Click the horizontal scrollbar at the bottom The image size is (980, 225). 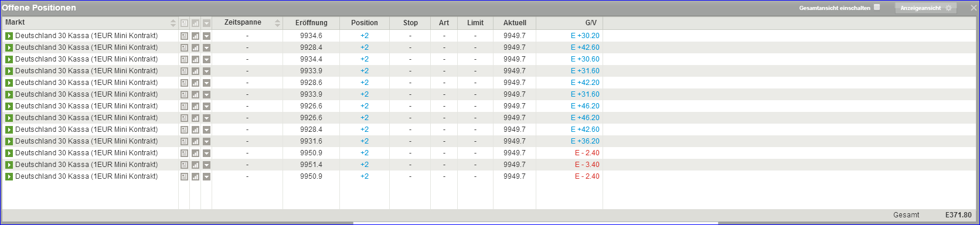tap(535, 223)
